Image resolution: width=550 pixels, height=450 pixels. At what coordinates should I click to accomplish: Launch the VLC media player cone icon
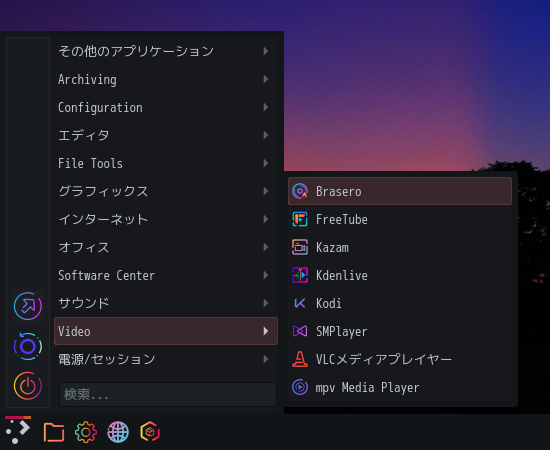pos(300,359)
